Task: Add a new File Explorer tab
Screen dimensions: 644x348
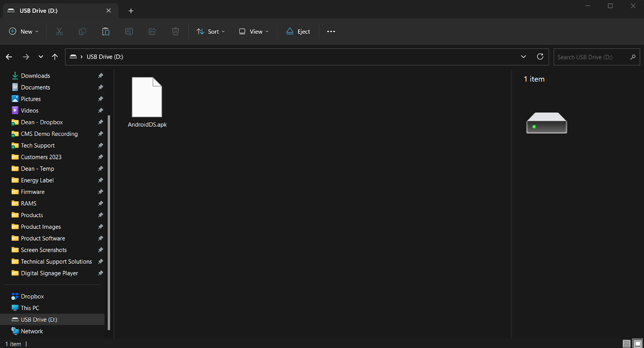Action: pos(131,11)
